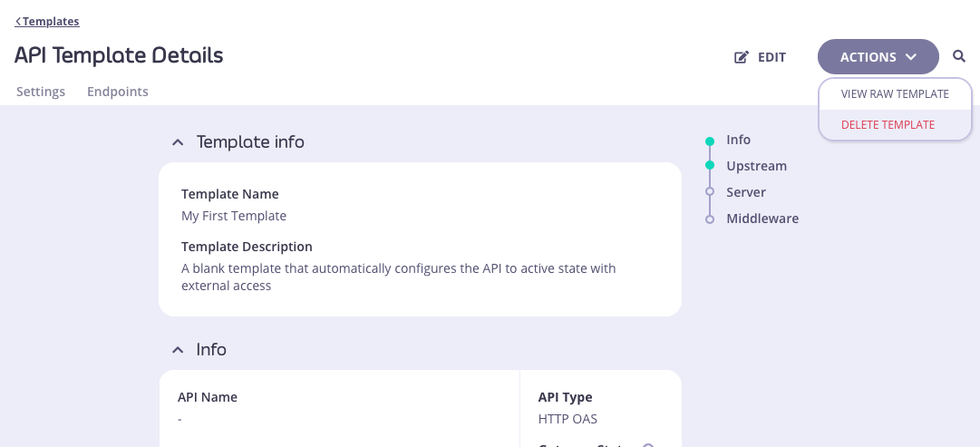Click the My First Template name value
This screenshot has width=980, height=447.
coord(234,216)
